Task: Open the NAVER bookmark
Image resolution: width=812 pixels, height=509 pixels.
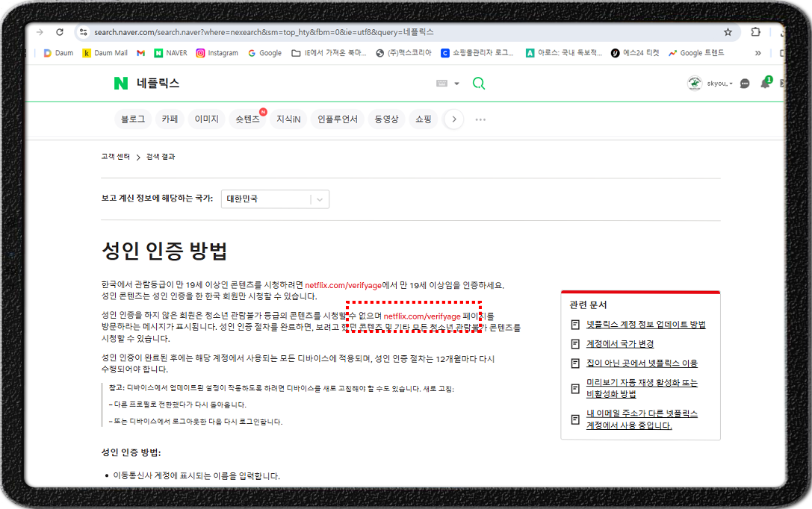Action: (x=171, y=53)
